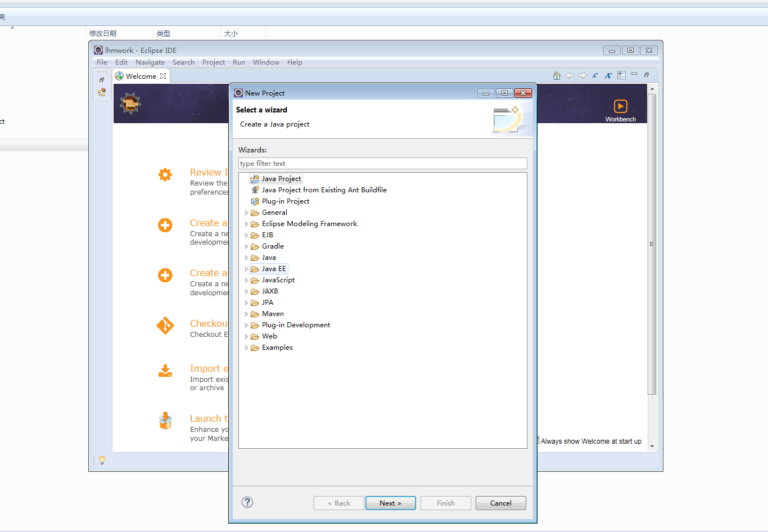Reduce font size with the smaller A icon
Screen dimensions: 768x532
point(595,75)
